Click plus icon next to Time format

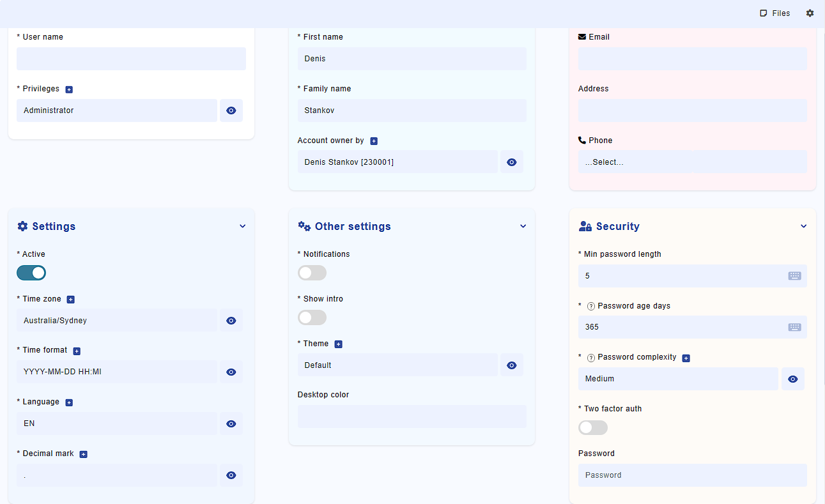(77, 351)
